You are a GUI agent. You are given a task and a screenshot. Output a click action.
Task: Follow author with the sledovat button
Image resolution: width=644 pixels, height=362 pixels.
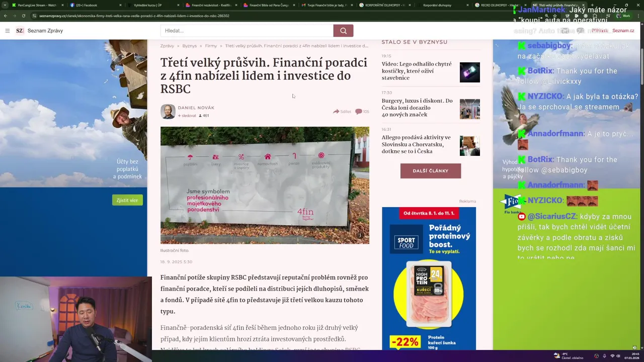187,116
